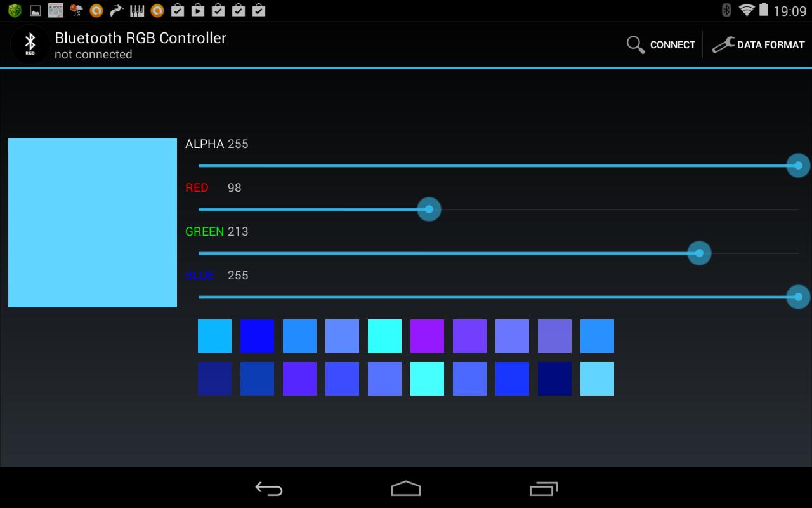
Task: Tap the Home navigation button
Action: pyautogui.click(x=405, y=489)
